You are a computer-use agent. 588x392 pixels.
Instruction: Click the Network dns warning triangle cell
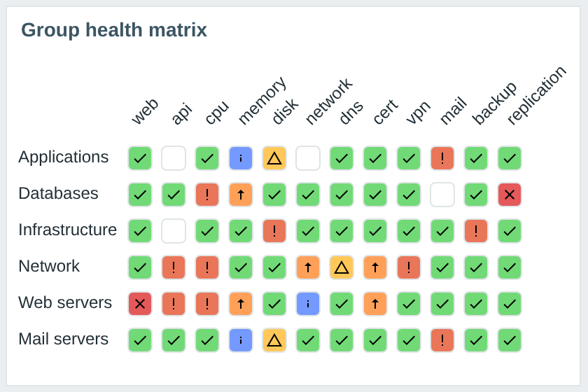[342, 267]
